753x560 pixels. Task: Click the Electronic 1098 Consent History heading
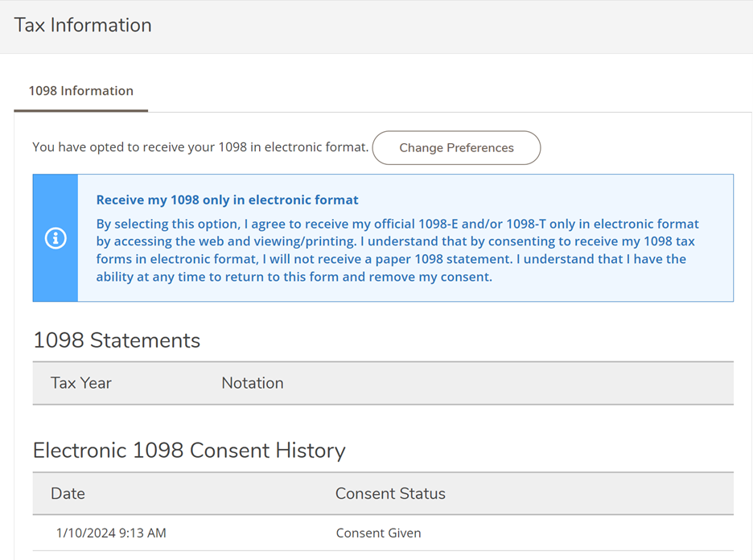click(189, 451)
